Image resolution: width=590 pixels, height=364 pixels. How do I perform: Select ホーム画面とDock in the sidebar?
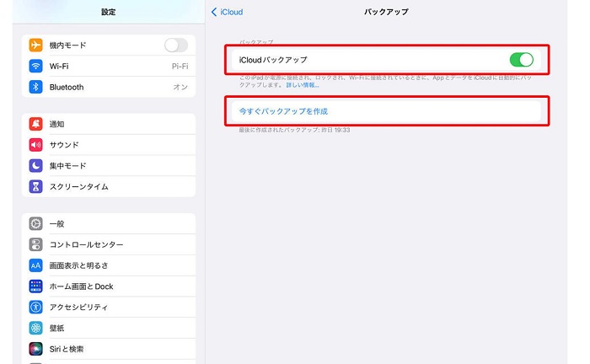(x=109, y=286)
